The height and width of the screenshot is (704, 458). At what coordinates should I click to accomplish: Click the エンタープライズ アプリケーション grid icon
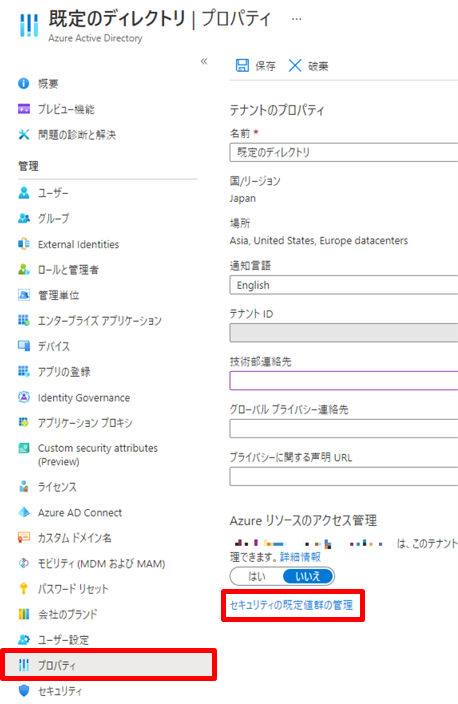[24, 320]
